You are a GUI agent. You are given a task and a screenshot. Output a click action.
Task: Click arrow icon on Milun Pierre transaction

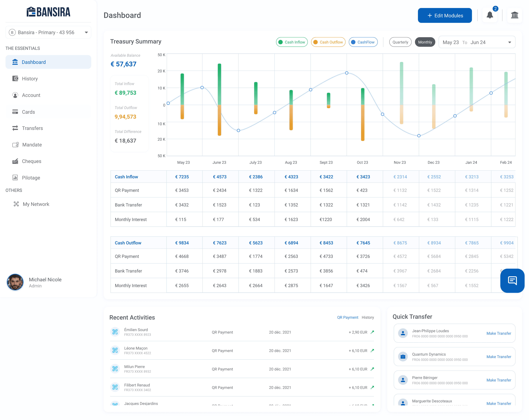pyautogui.click(x=372, y=369)
